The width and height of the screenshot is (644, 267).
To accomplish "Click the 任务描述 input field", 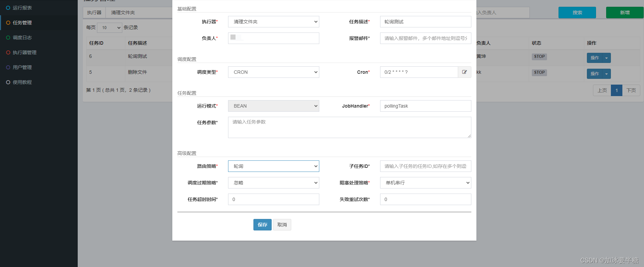I will [426, 22].
